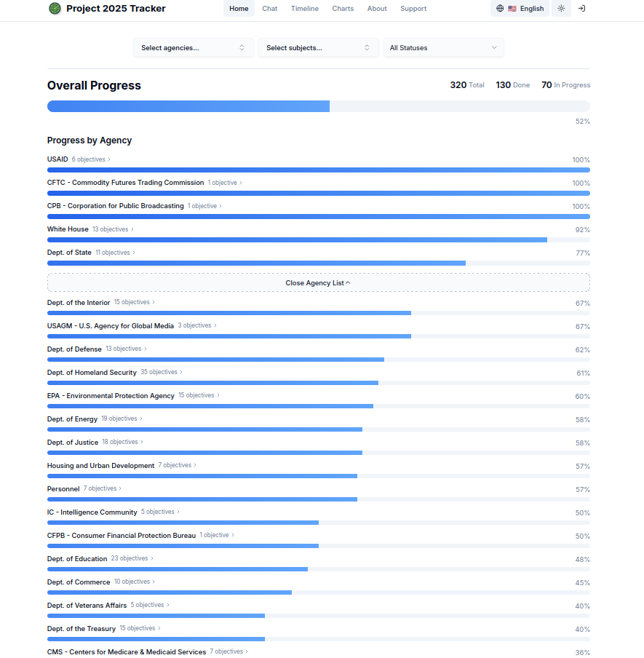
Task: View Dept. of the Treasury 15 objectives
Action: (x=140, y=628)
